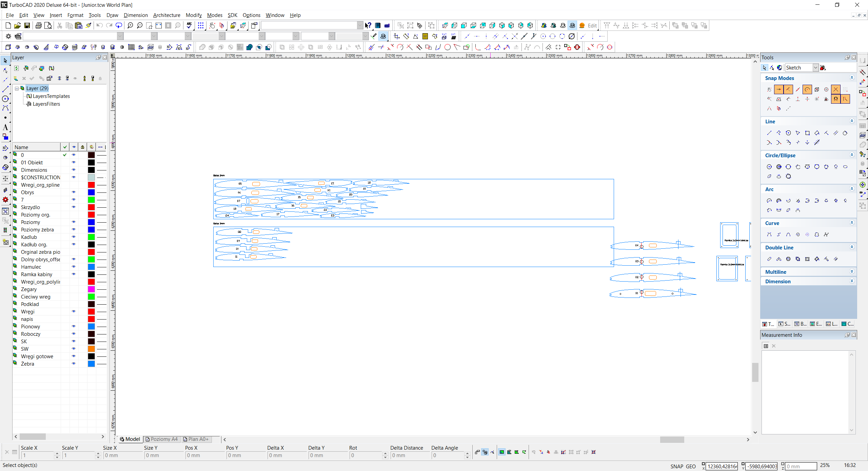Select the text tool 'A' icon
This screenshot has height=471, width=868.
[5, 127]
